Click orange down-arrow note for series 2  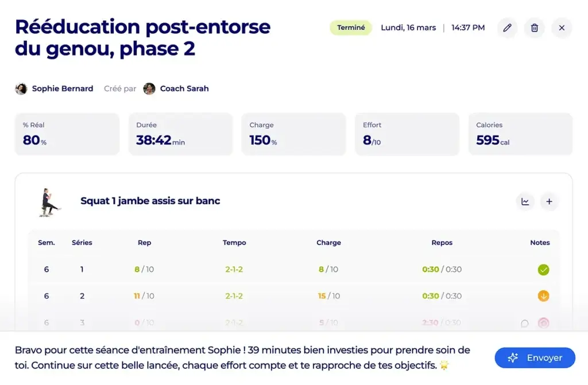[543, 296]
